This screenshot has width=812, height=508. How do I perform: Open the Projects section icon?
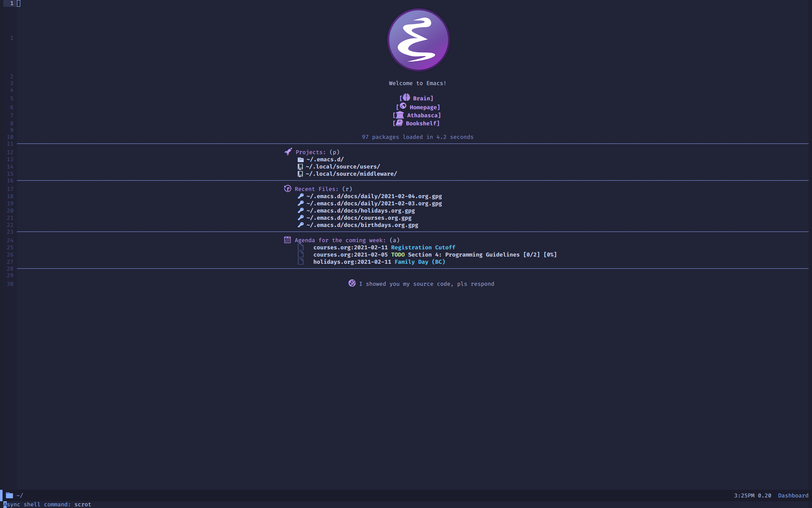(x=287, y=152)
